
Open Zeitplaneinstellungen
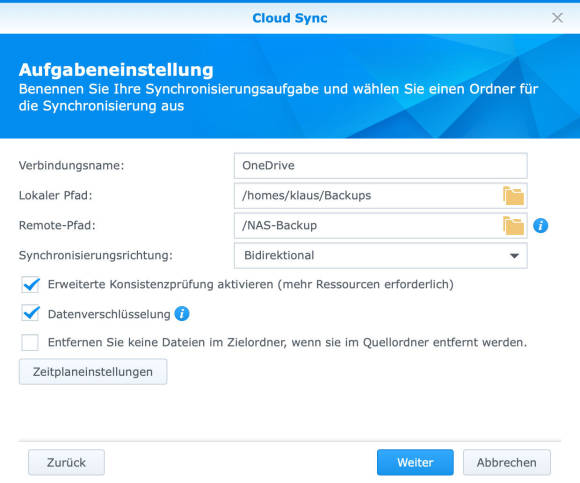[x=93, y=372]
